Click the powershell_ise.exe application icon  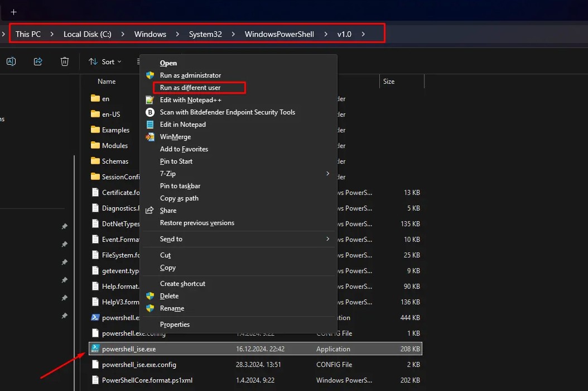coord(95,349)
